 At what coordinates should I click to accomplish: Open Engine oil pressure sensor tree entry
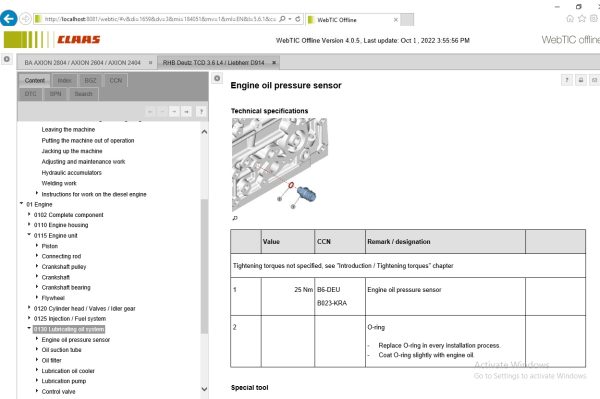tap(75, 340)
